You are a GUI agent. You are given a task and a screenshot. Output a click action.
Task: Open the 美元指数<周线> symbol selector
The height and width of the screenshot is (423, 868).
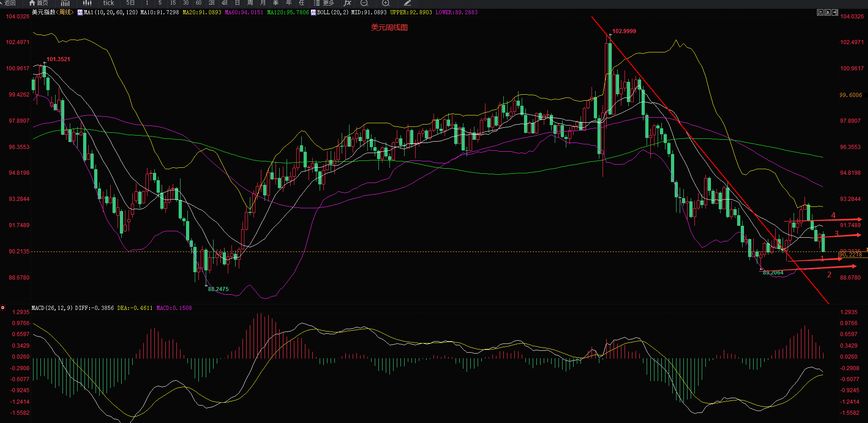point(52,12)
